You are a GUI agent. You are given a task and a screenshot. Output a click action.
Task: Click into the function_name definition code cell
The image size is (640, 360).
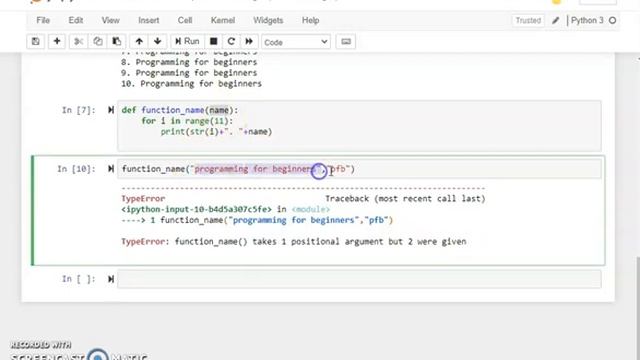coord(359,126)
